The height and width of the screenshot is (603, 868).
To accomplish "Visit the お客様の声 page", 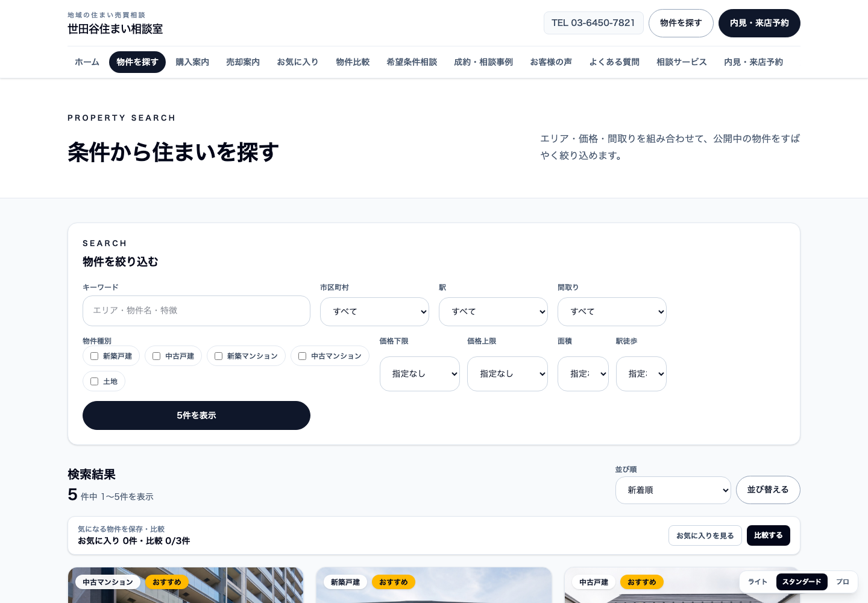I will click(551, 62).
